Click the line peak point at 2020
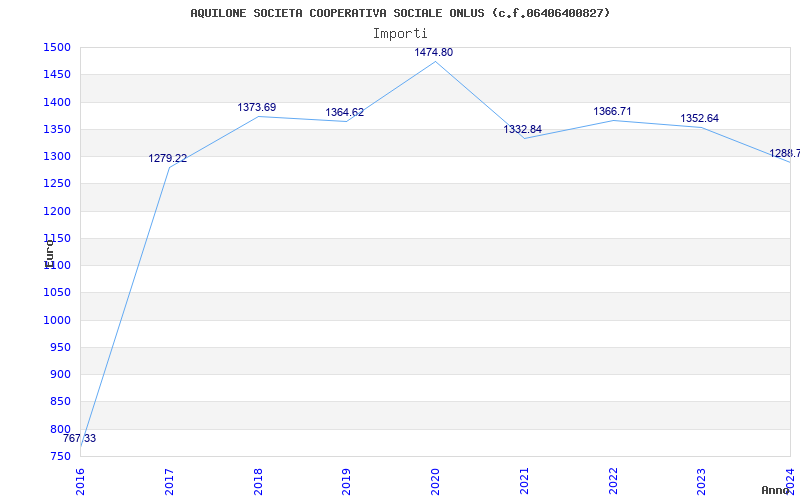 pos(435,61)
